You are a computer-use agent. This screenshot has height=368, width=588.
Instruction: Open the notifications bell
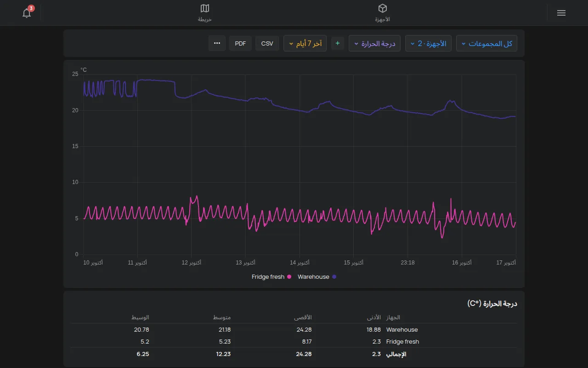pos(27,13)
